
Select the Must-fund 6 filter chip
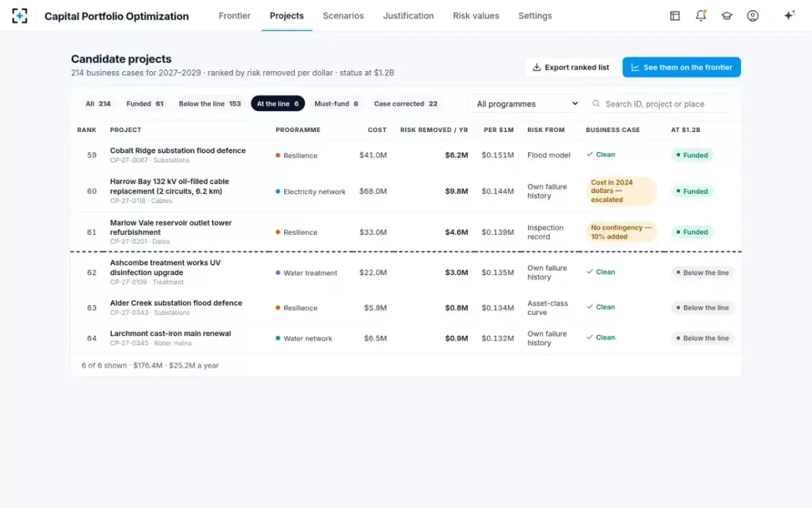336,104
